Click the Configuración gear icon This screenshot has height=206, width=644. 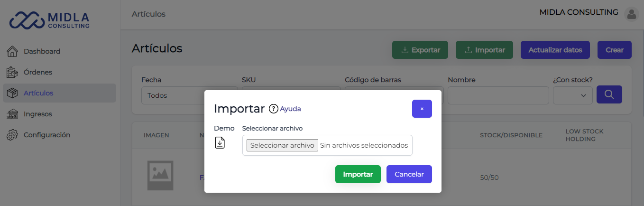click(12, 135)
